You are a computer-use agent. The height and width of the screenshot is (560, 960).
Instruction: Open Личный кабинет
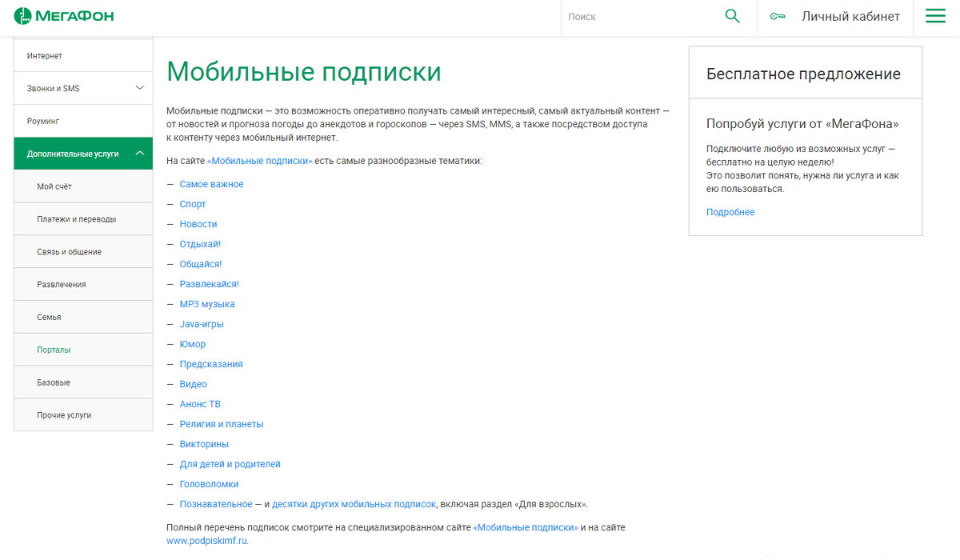point(850,16)
